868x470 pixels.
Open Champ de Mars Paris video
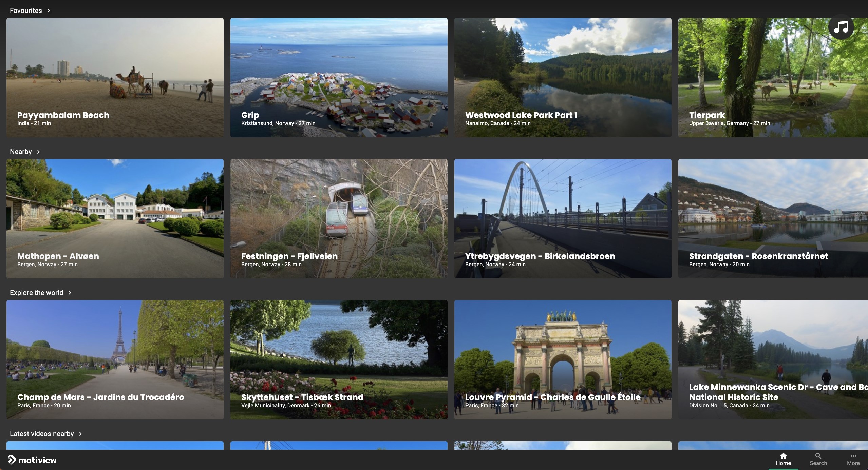[x=115, y=359]
